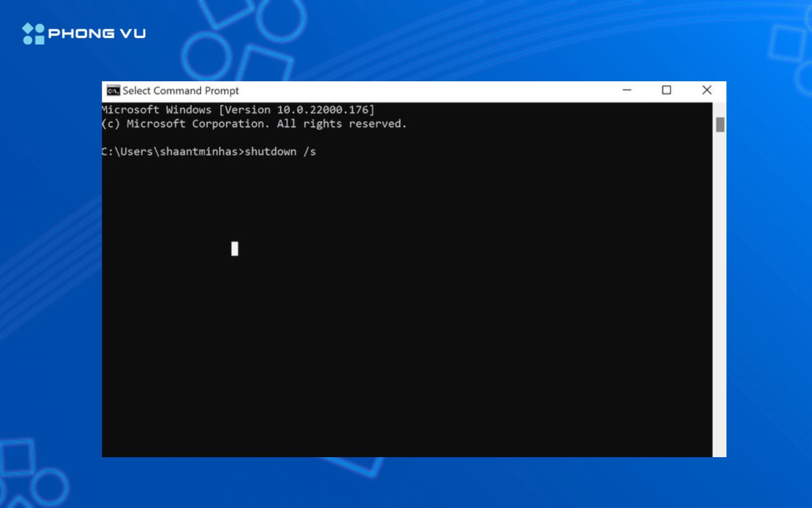Viewport: 812px width, 508px height.
Task: Maximize the Command Prompt window
Action: (666, 90)
